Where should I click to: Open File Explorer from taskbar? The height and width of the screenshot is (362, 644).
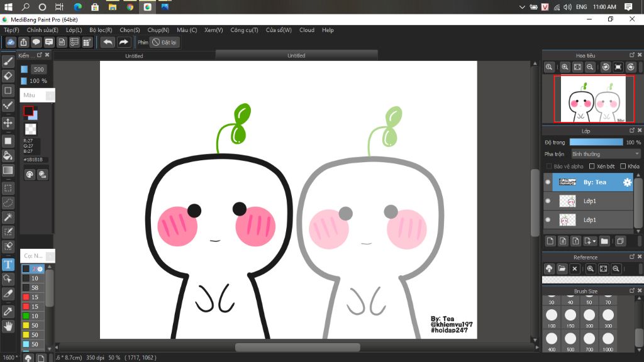[112, 7]
